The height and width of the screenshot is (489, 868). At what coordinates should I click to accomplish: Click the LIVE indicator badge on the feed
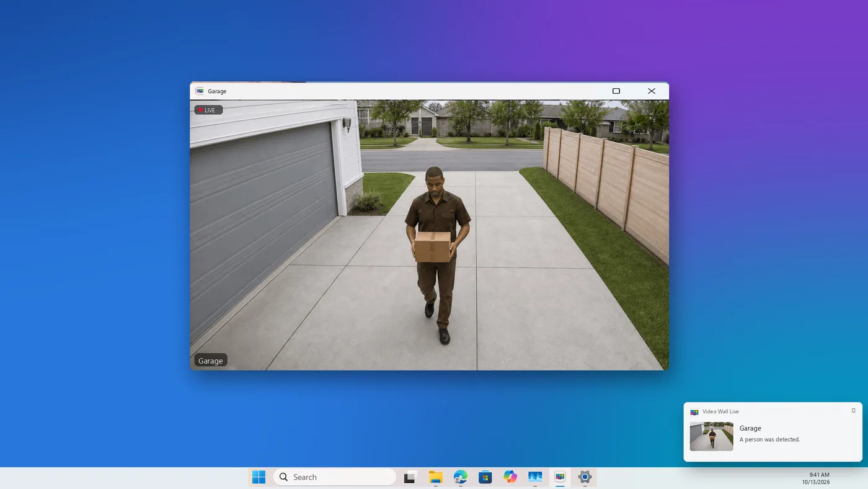[208, 110]
